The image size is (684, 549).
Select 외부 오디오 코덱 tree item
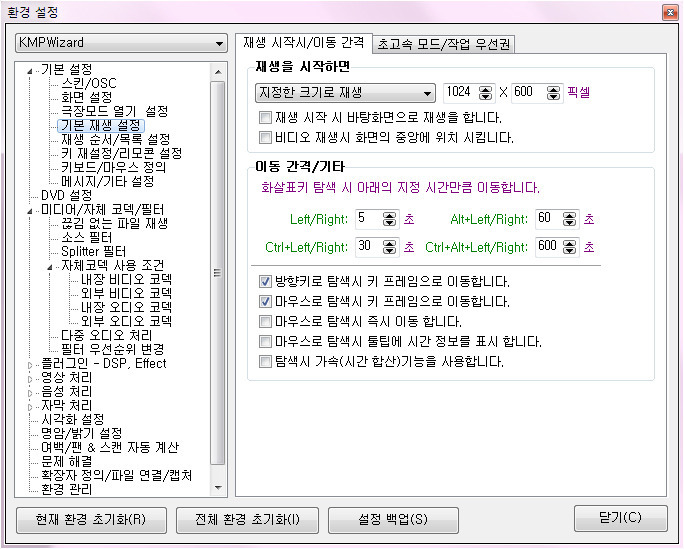(127, 321)
